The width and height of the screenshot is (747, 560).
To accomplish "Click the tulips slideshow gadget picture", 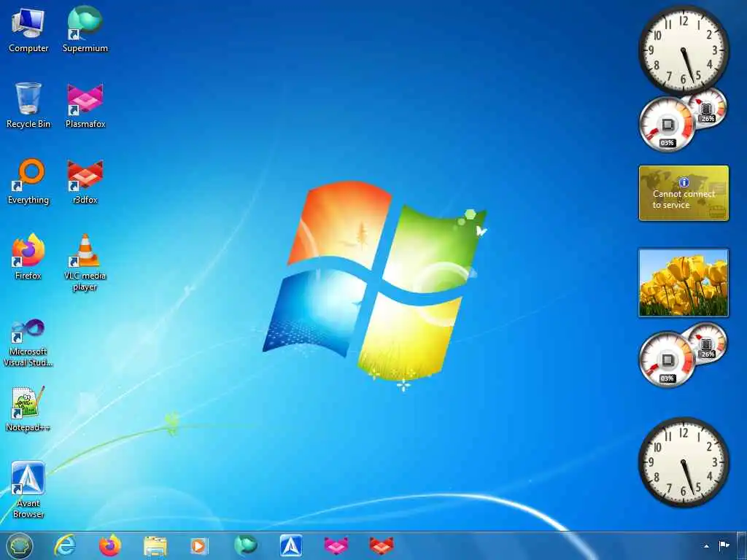I will pyautogui.click(x=684, y=283).
